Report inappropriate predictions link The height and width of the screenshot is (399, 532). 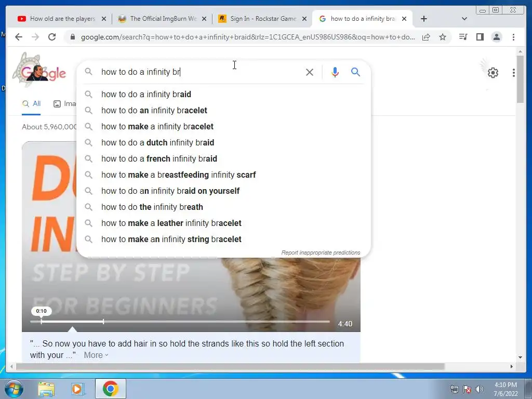[321, 253]
